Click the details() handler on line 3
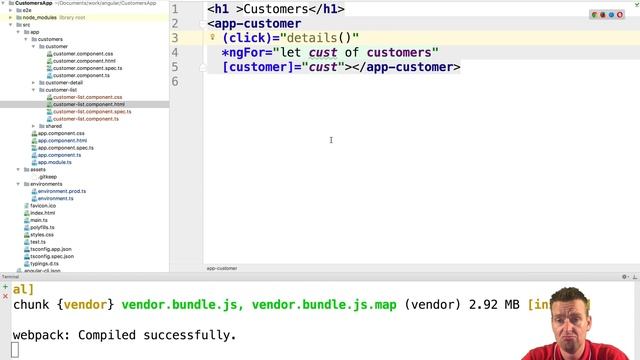Image resolution: width=640 pixels, height=360 pixels. point(319,38)
